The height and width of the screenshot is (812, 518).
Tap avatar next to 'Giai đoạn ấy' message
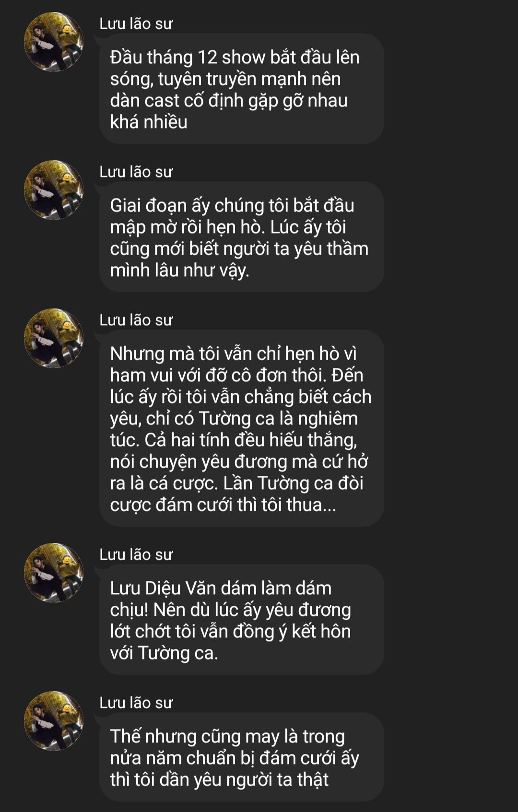tap(54, 190)
